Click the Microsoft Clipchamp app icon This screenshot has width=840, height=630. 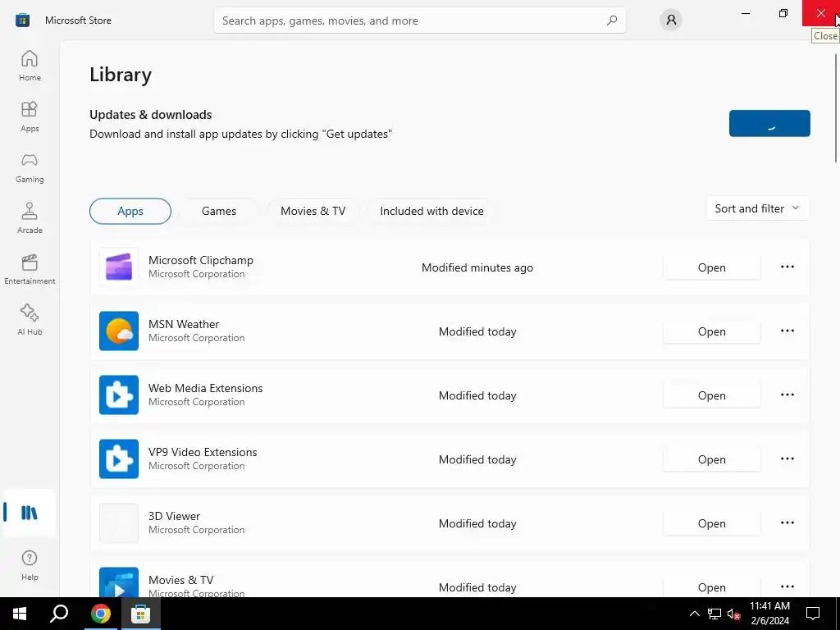pyautogui.click(x=119, y=267)
